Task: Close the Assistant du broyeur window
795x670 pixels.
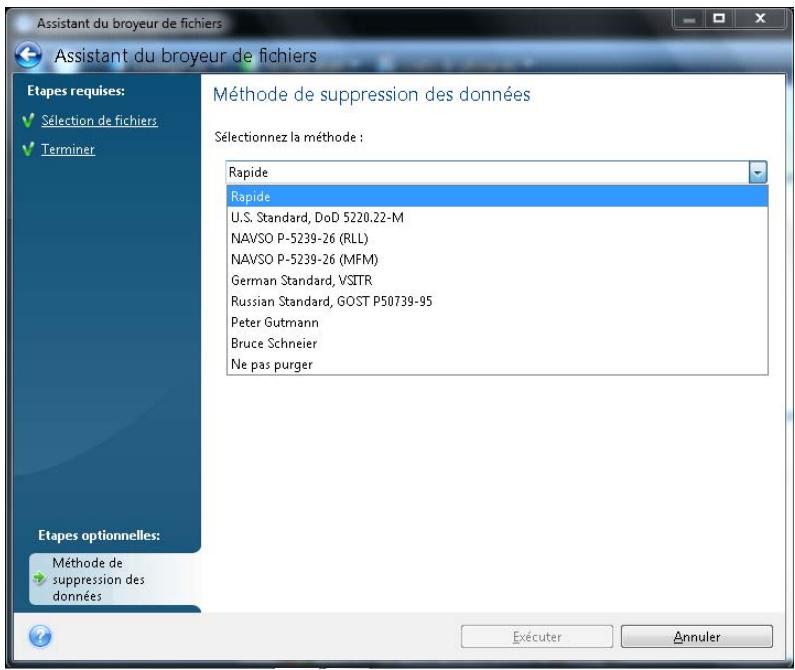Action: click(x=760, y=19)
